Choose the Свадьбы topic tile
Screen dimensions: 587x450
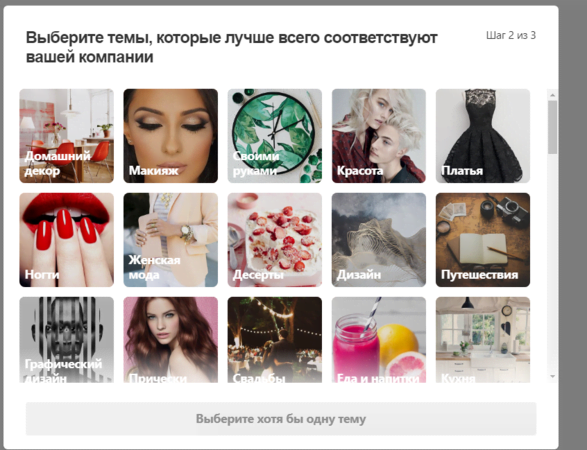point(275,340)
